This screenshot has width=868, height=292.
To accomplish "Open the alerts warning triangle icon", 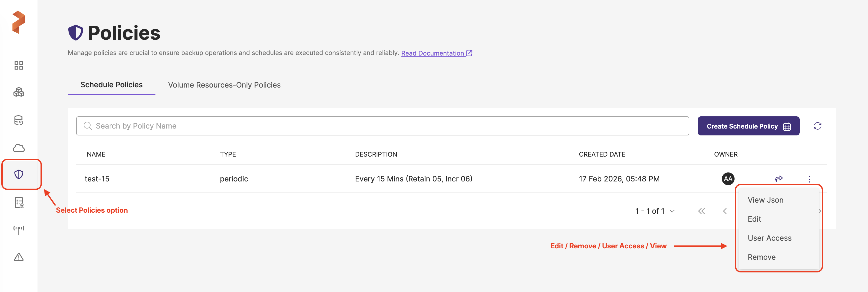I will click(19, 257).
